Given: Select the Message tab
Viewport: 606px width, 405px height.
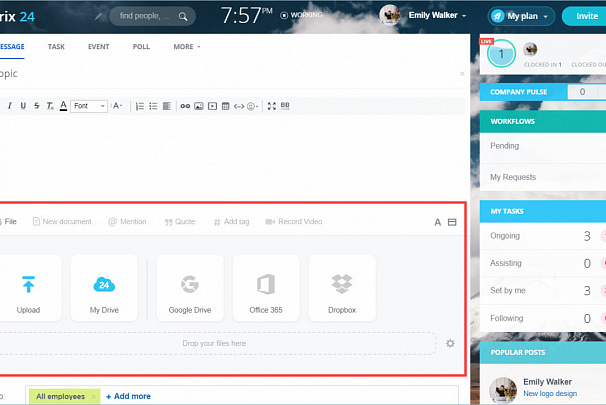Looking at the screenshot, I should [12, 47].
